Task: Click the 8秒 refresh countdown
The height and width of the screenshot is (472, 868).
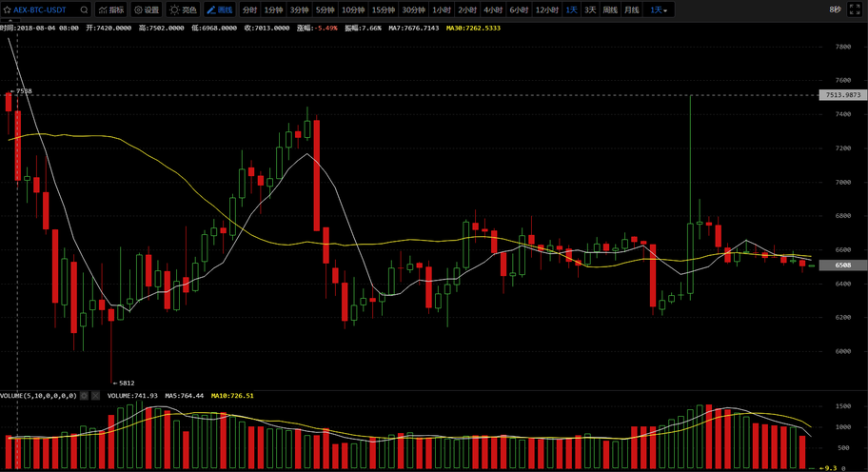Action: coord(835,10)
